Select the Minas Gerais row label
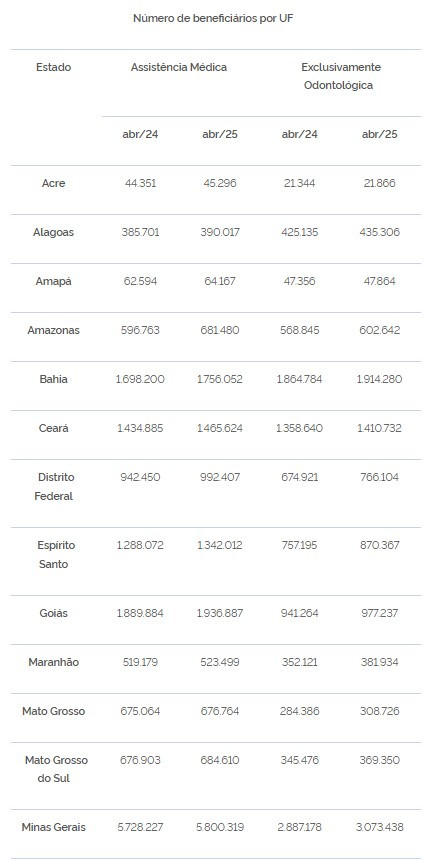Screen dimensions: 434x859 [x=54, y=827]
